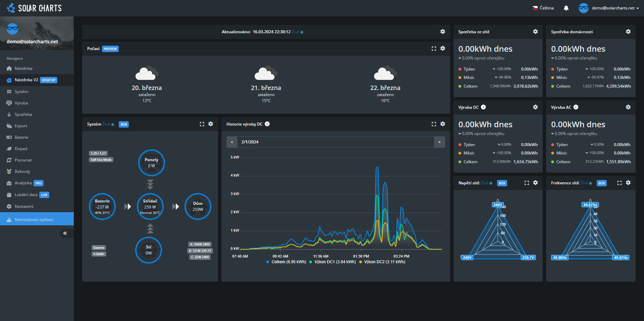The width and height of the screenshot is (644, 321).
Task: Expand Napětí sítě widget fullscreen
Action: (x=527, y=183)
